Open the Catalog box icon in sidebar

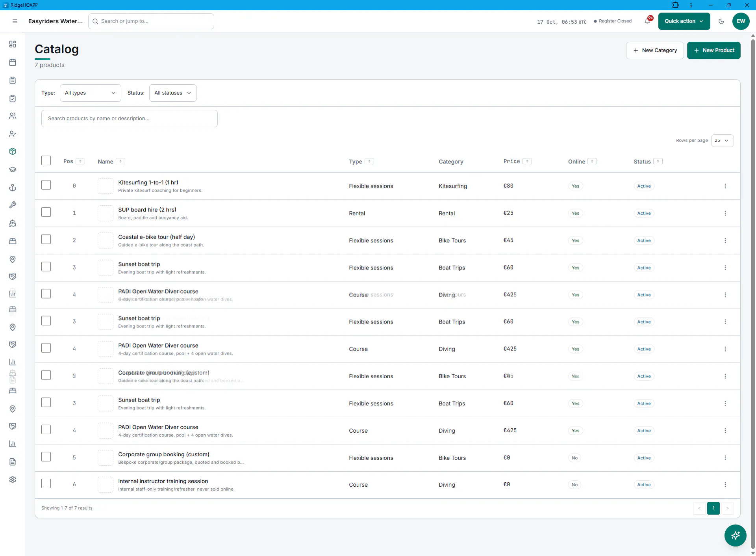13,151
